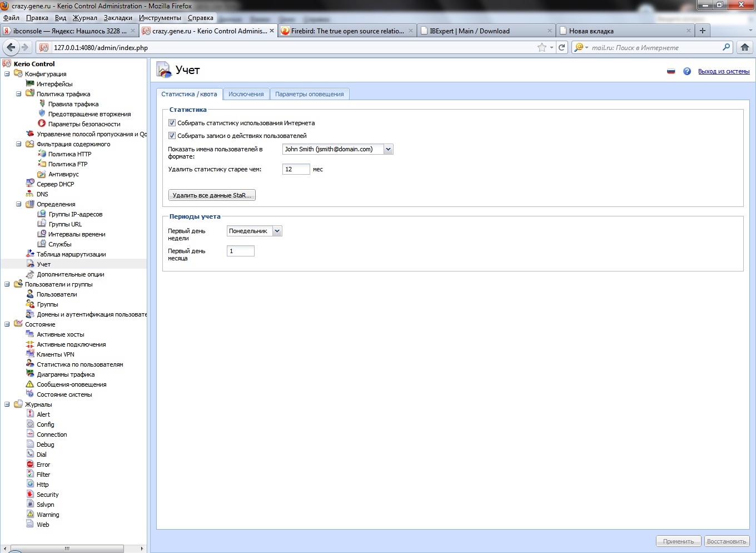Screen dimensions: 756x553
Task: Open the user name format dropdown
Action: coord(388,149)
